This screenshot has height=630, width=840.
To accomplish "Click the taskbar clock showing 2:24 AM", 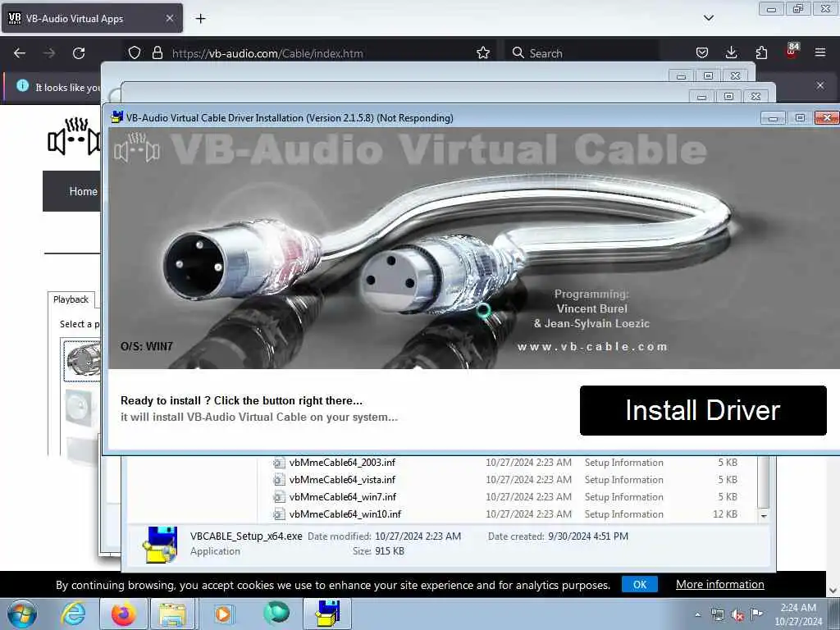I will (x=798, y=614).
